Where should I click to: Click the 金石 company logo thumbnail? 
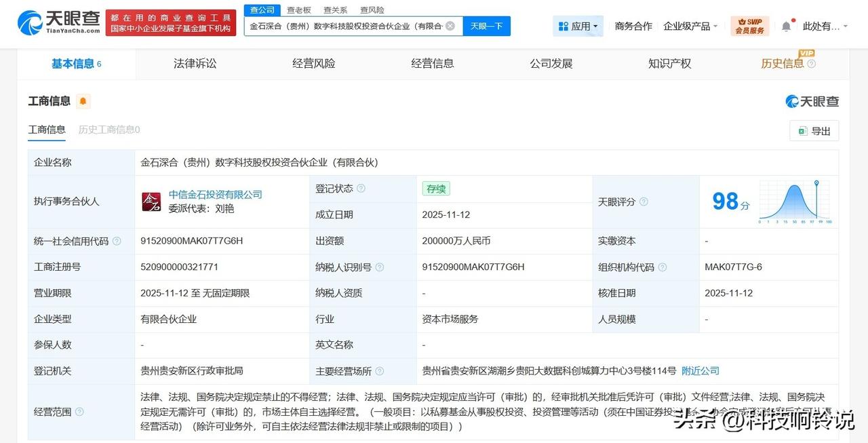point(152,201)
